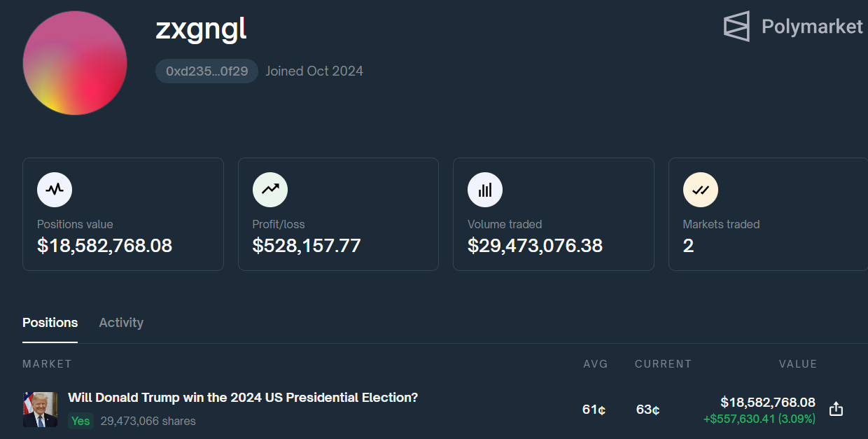Viewport: 868px width, 439px height.
Task: Switch to the Activity tab
Action: tap(121, 323)
